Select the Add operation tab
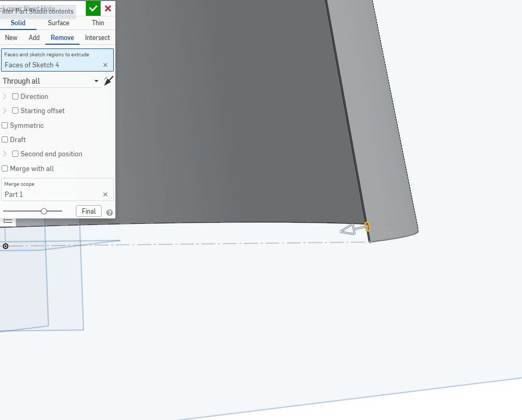Image resolution: width=522 pixels, height=420 pixels. tap(34, 37)
